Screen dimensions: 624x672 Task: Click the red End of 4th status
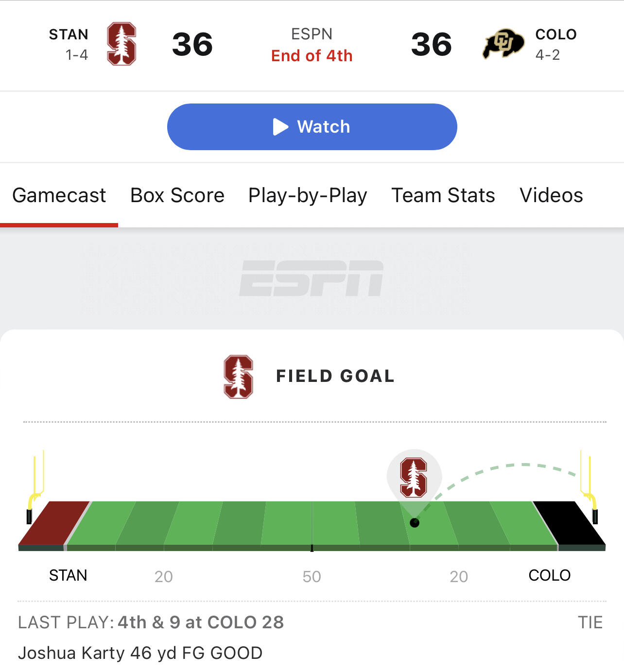[x=312, y=56]
